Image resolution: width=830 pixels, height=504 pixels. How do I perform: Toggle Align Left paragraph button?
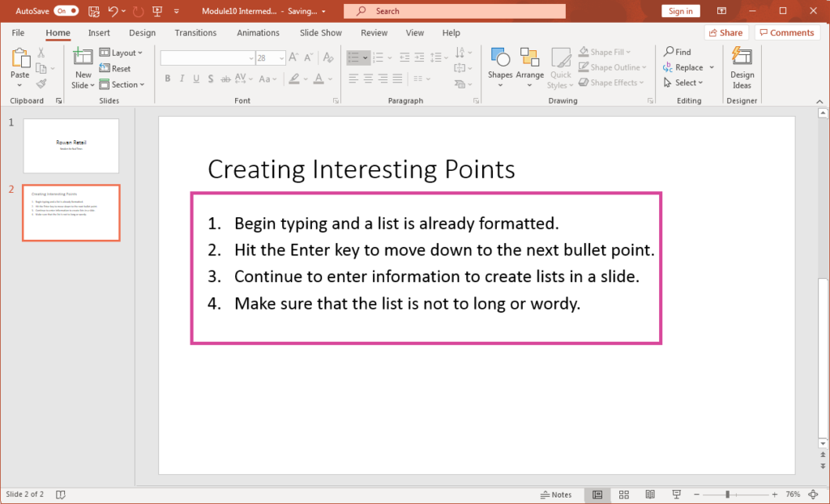(353, 79)
